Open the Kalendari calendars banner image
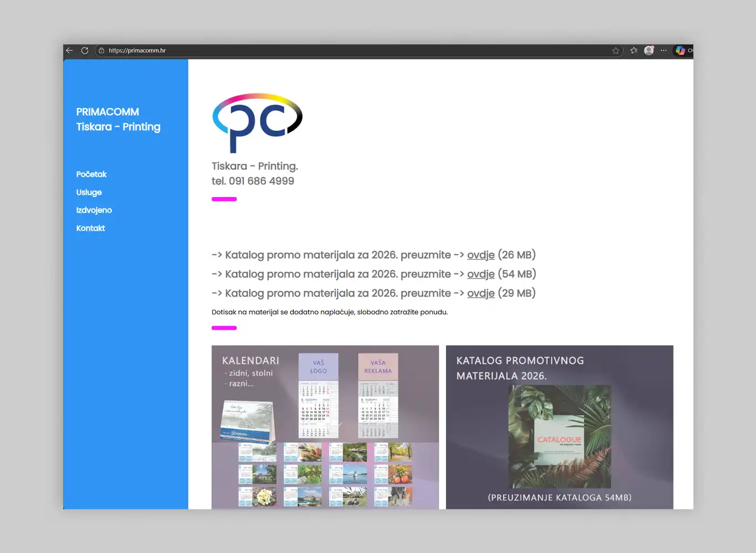The width and height of the screenshot is (756, 553). coord(325,426)
